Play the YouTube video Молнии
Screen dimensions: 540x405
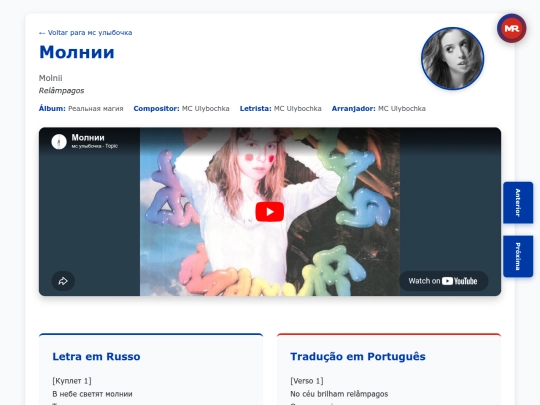270,211
